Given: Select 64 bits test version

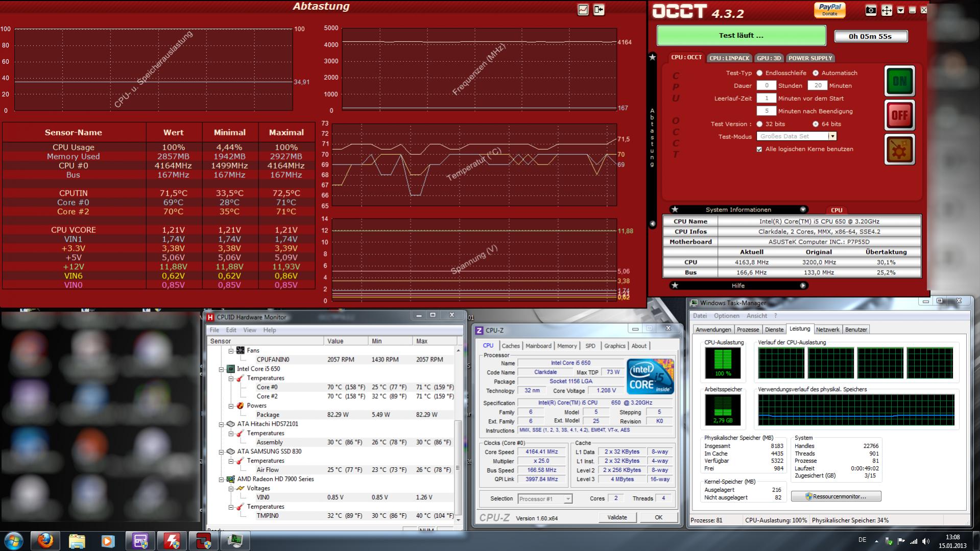Looking at the screenshot, I should 816,124.
